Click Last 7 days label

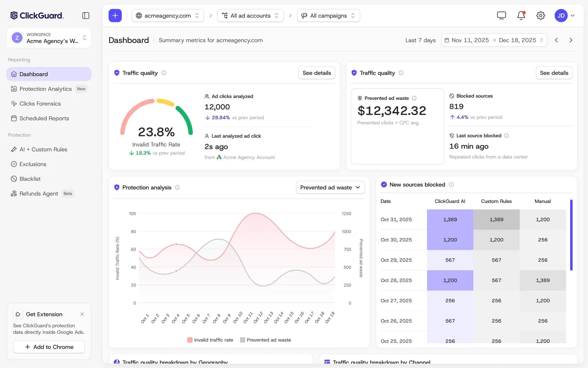coord(420,40)
